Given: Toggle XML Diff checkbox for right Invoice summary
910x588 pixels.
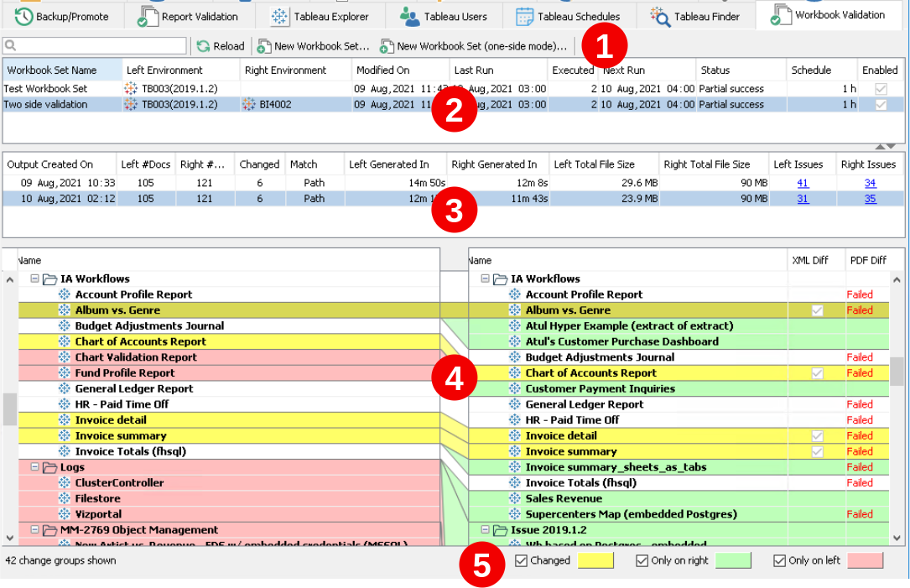Looking at the screenshot, I should 817,451.
